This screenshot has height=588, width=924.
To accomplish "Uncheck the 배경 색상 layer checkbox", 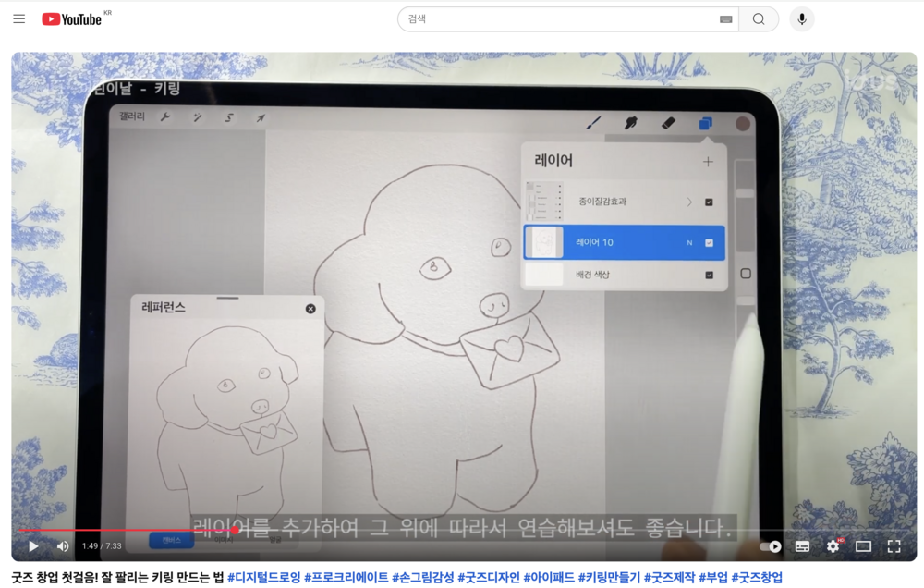I will click(x=709, y=275).
